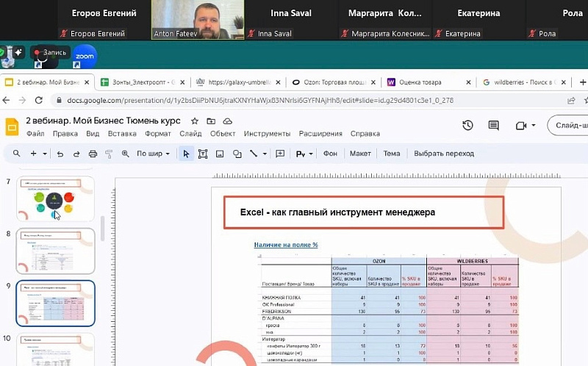588x366 pixels.
Task: Click the cloud save status icon
Action: click(228, 121)
